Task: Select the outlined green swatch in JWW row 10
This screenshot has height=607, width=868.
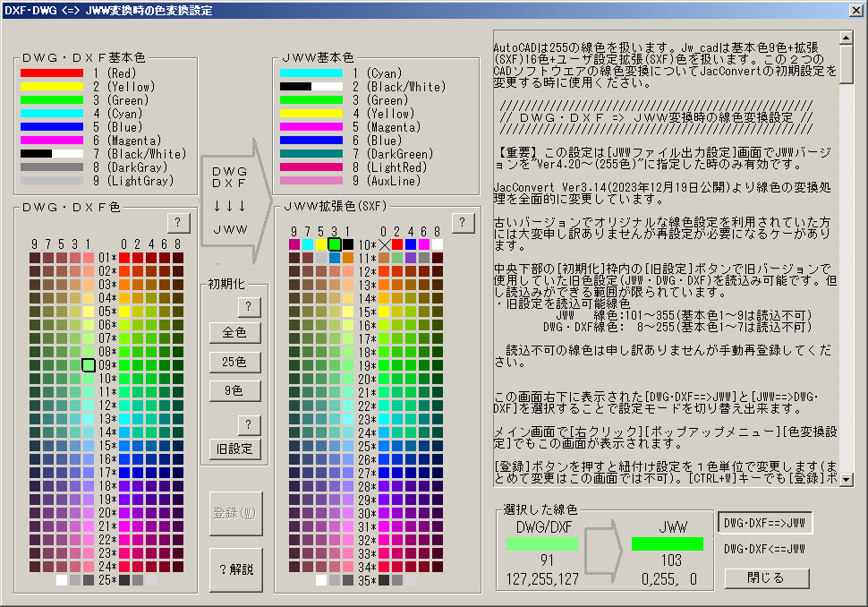Action: 335,244
